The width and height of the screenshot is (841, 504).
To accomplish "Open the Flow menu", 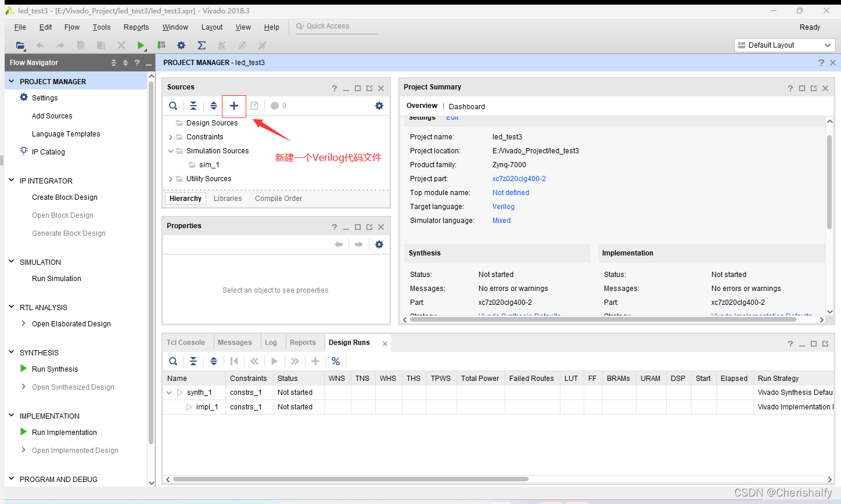I will click(72, 27).
